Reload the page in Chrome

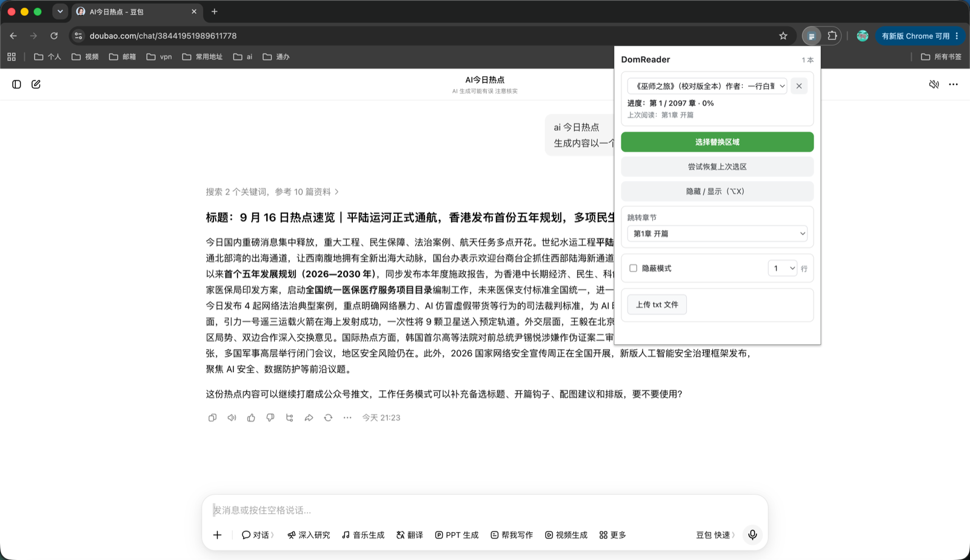click(54, 36)
